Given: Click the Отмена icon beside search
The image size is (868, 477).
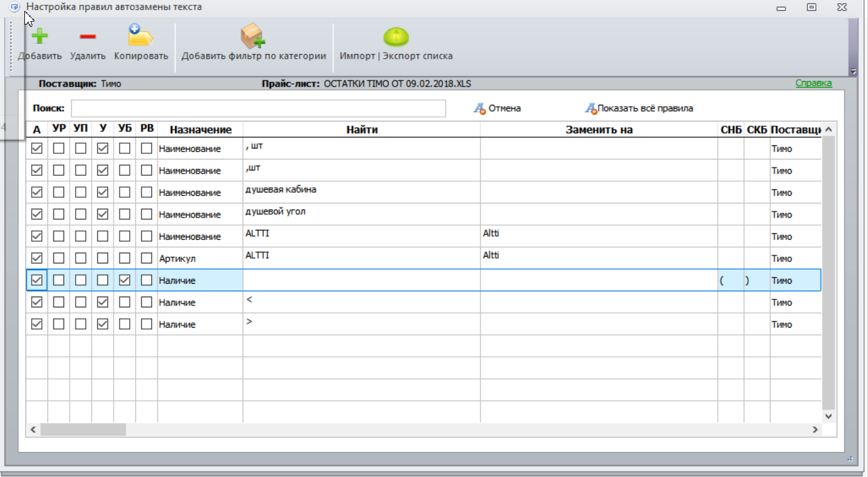Looking at the screenshot, I should pyautogui.click(x=479, y=108).
